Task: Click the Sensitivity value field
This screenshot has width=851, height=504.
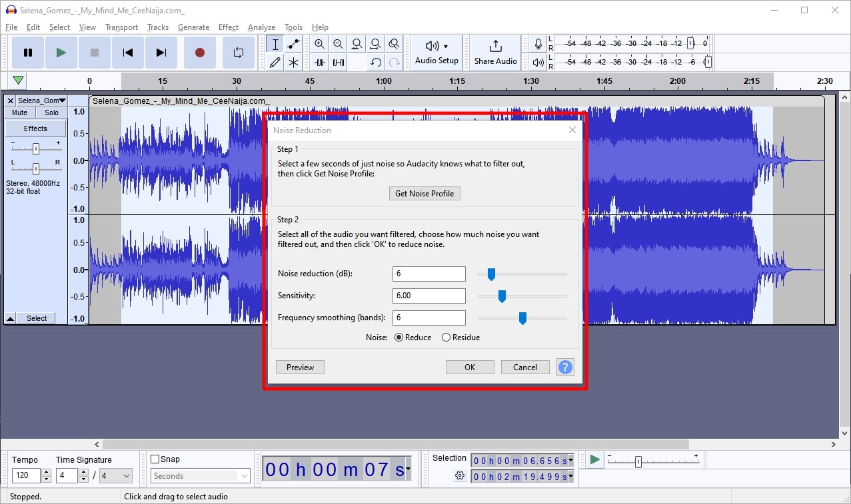Action: (x=429, y=296)
